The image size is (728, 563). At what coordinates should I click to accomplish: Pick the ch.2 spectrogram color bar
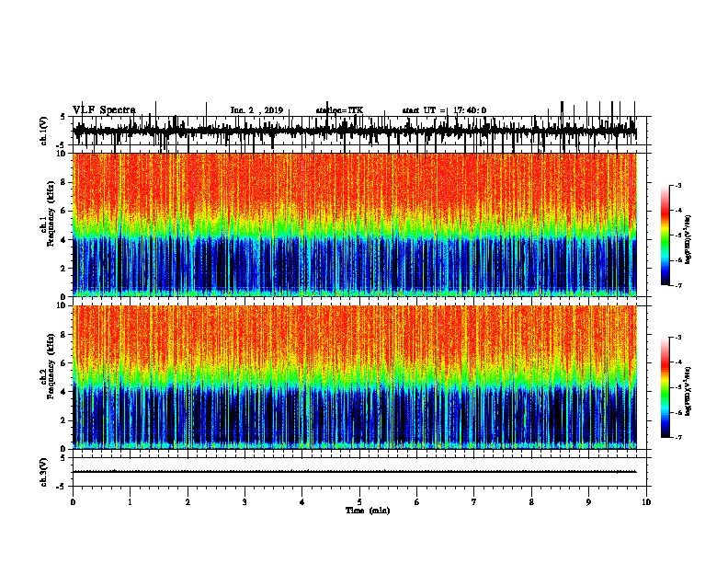(x=665, y=387)
